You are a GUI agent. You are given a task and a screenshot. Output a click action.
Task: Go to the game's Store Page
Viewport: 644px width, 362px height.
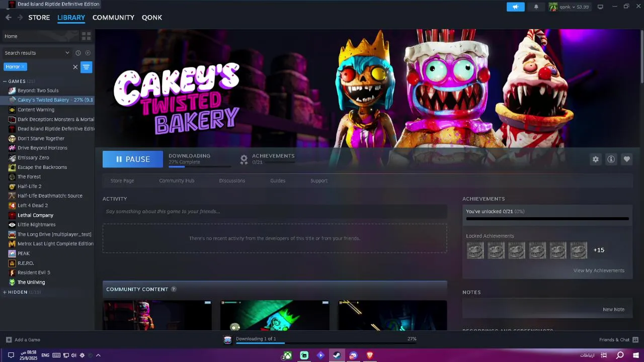pyautogui.click(x=122, y=180)
